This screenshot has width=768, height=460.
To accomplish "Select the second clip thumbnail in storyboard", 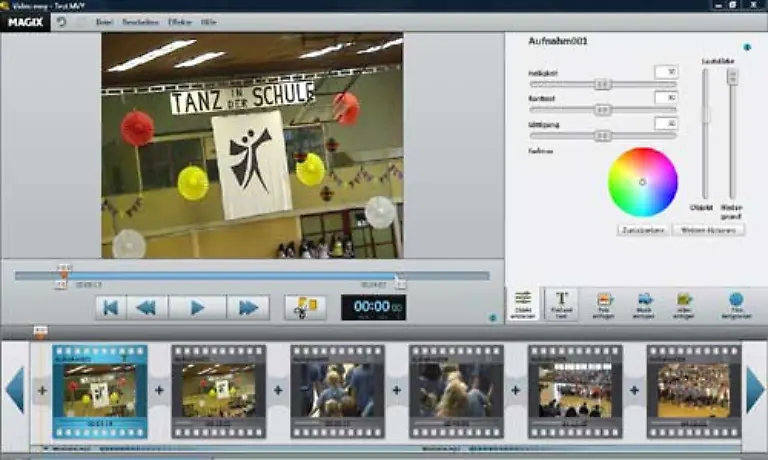I will 218,391.
